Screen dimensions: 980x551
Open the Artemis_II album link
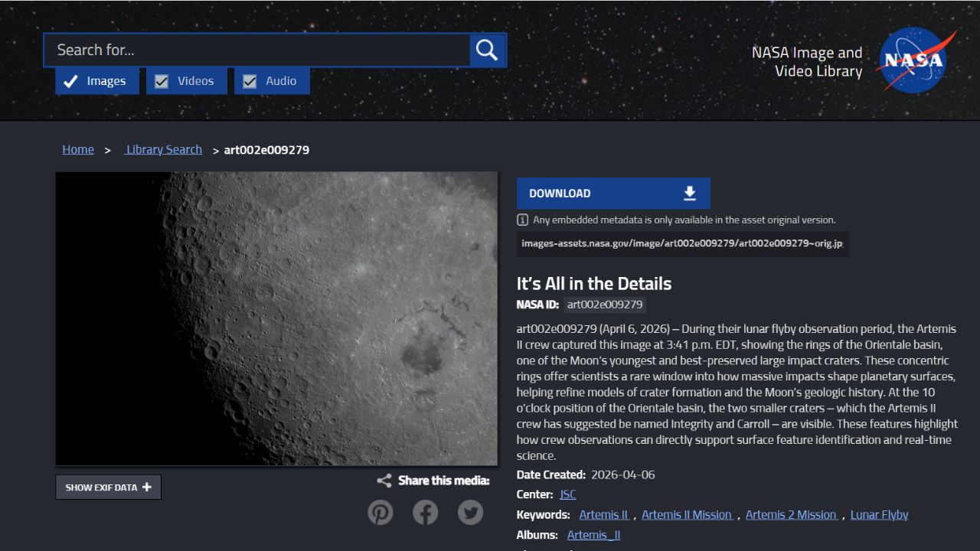(x=593, y=535)
